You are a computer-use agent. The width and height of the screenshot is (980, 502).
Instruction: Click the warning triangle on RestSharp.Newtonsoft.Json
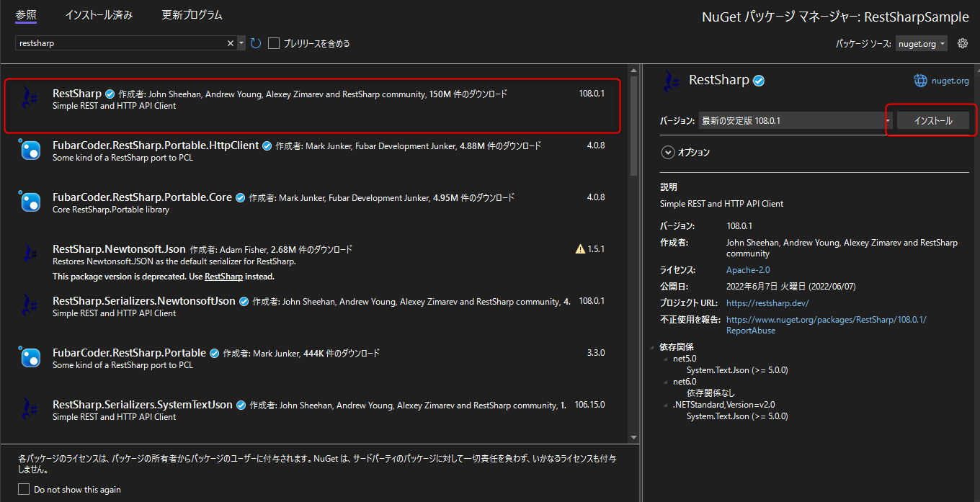[580, 248]
